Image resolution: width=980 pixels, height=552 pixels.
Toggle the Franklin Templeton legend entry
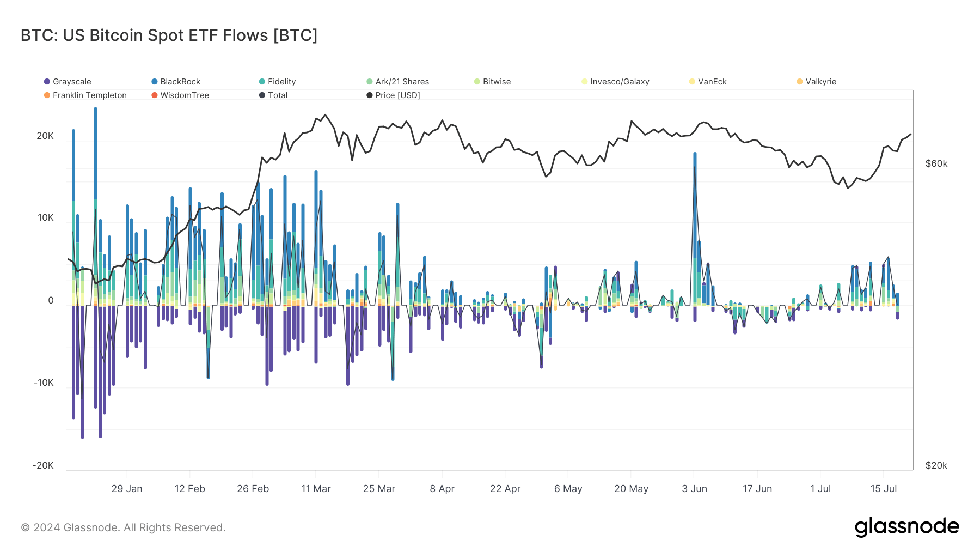coord(85,95)
